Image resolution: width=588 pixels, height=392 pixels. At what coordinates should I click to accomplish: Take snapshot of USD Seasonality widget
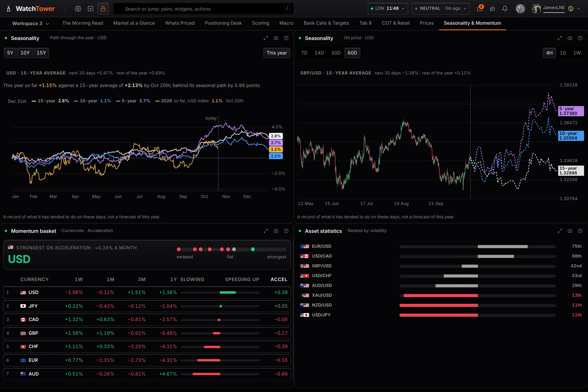click(276, 38)
